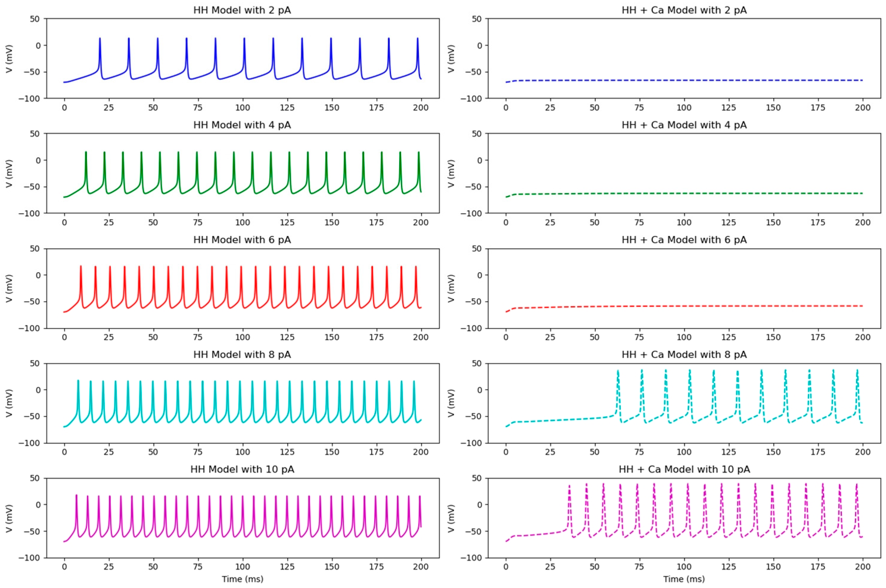The image size is (886, 588).
Task: Click tick label '75' on HH + Ca 10 pA x-axis
Action: pyautogui.click(x=639, y=567)
